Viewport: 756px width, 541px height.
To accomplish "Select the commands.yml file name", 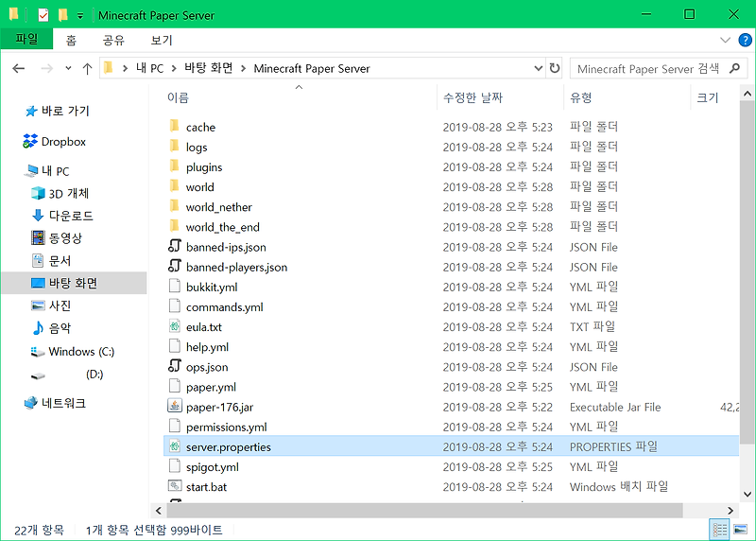I will 224,307.
